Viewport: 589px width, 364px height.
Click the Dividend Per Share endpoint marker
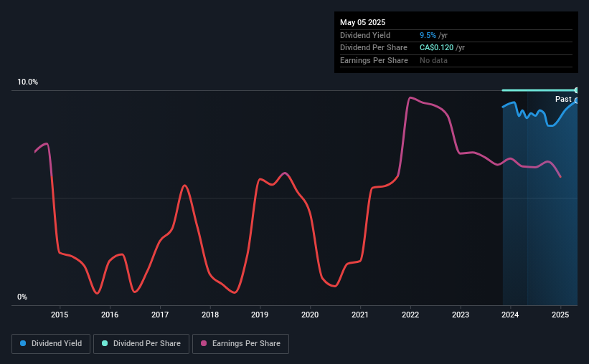[x=576, y=90]
